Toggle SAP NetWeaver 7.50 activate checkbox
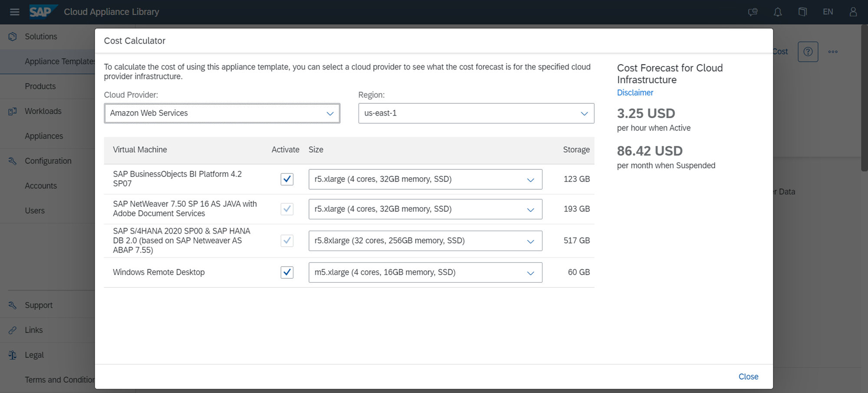The image size is (868, 393). click(287, 209)
